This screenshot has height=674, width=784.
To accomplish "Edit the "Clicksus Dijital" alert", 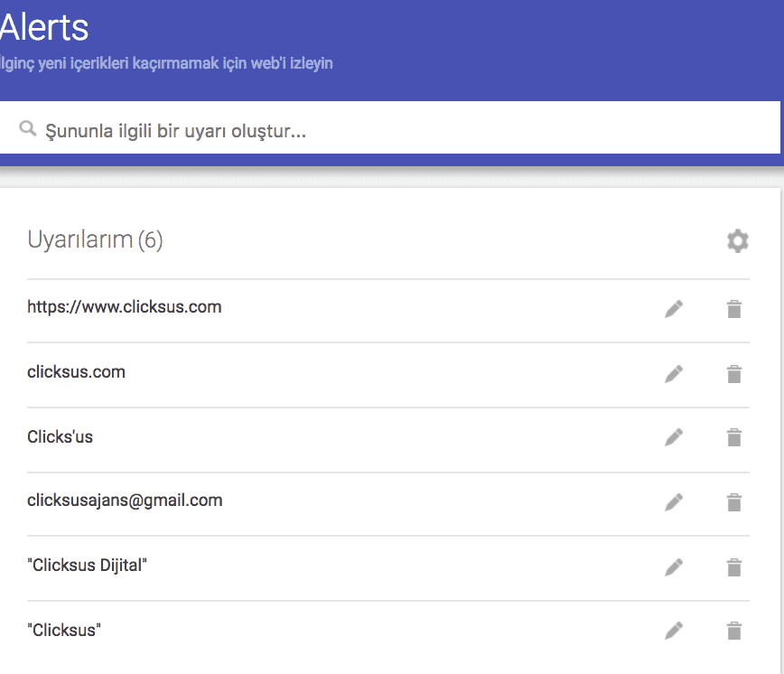I will point(674,566).
